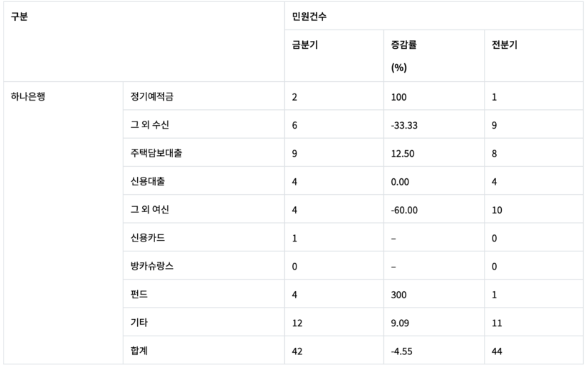Click the 구분 column header cell
The height and width of the screenshot is (368, 588).
[x=19, y=16]
